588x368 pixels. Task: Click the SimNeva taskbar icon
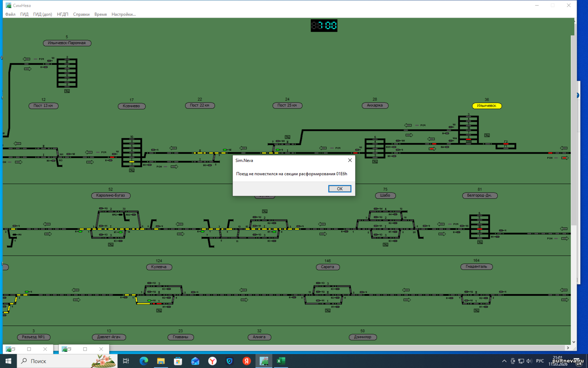coord(264,361)
